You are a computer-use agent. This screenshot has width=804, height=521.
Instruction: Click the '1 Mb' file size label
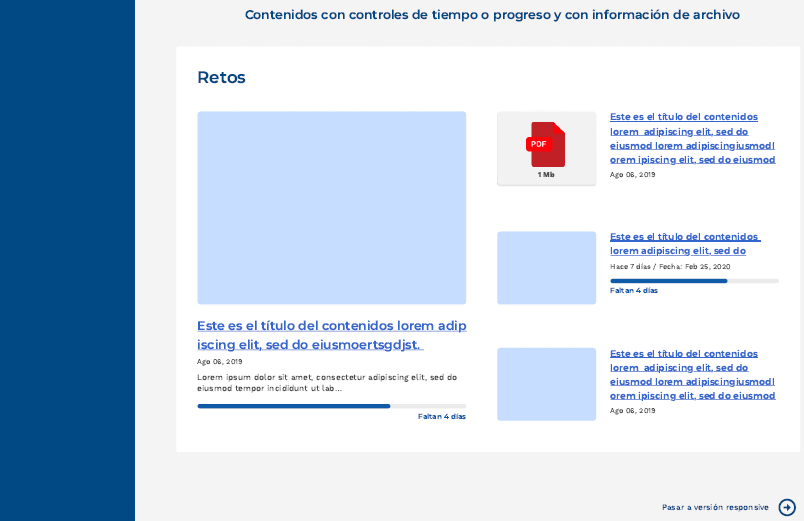546,175
